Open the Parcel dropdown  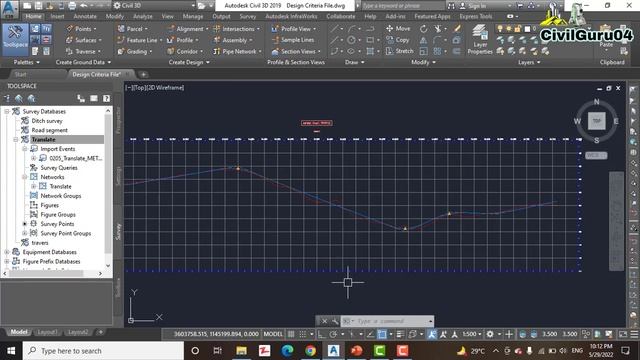click(x=133, y=29)
